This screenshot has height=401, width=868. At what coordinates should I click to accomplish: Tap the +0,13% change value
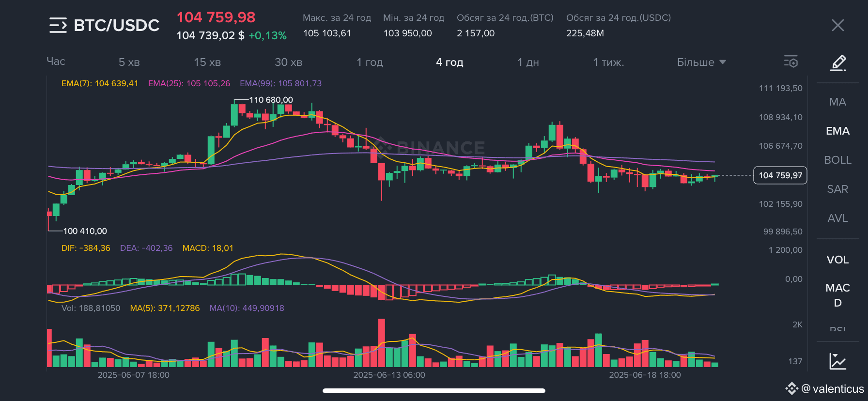[x=267, y=36]
